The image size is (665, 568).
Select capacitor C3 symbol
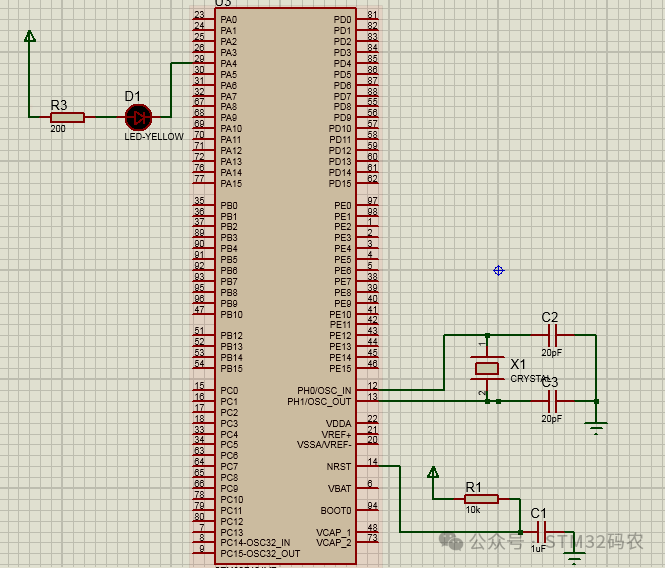[x=552, y=401]
